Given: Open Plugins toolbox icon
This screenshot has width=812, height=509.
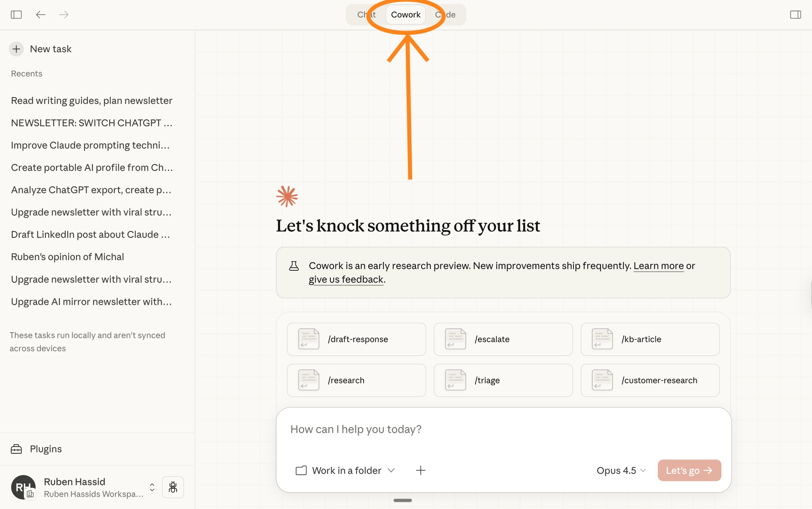Looking at the screenshot, I should point(16,449).
